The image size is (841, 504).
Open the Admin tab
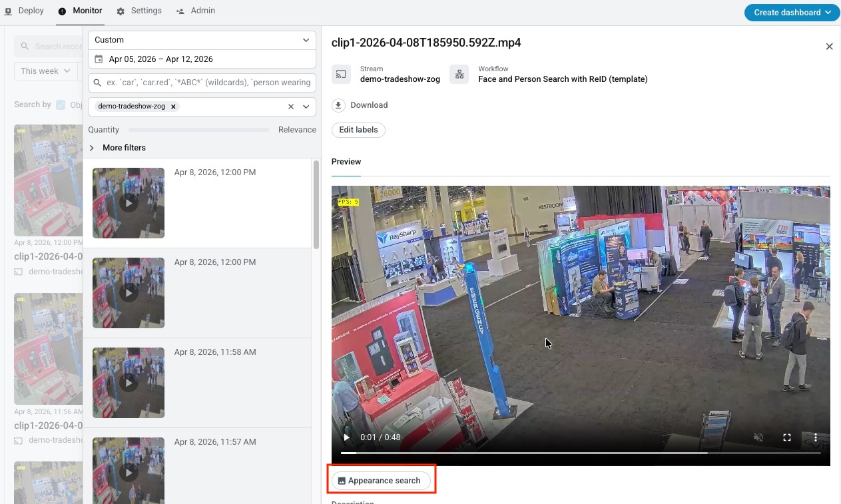(196, 11)
